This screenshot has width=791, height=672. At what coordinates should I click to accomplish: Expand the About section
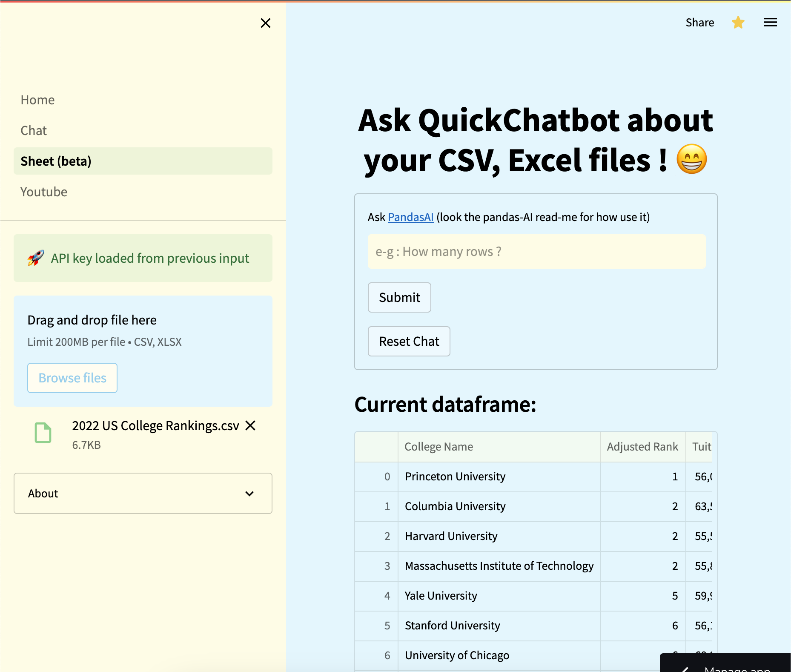(143, 494)
